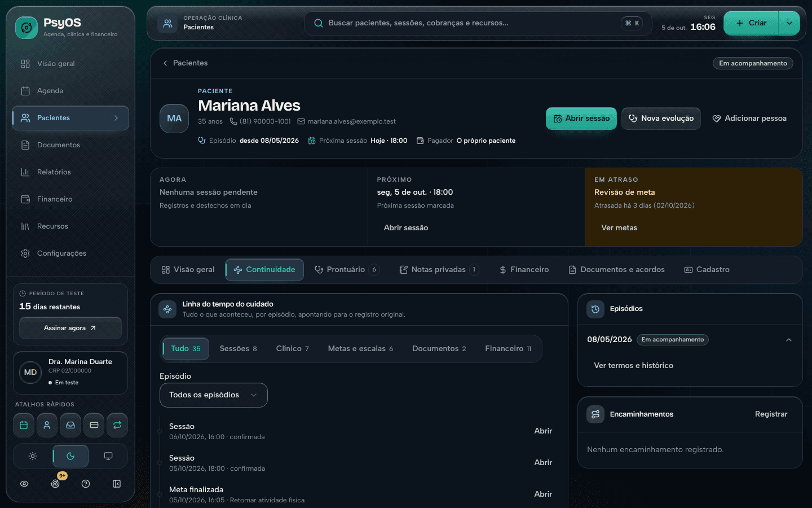This screenshot has height=508, width=812.
Task: Click the MA patient avatar
Action: (174, 119)
